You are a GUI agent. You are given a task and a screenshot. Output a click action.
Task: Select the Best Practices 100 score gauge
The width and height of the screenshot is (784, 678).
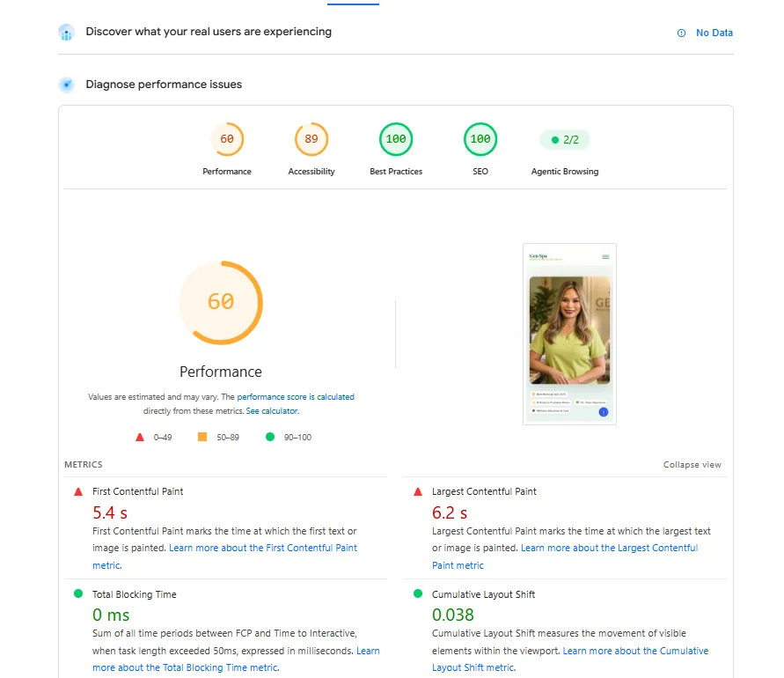pyautogui.click(x=396, y=139)
